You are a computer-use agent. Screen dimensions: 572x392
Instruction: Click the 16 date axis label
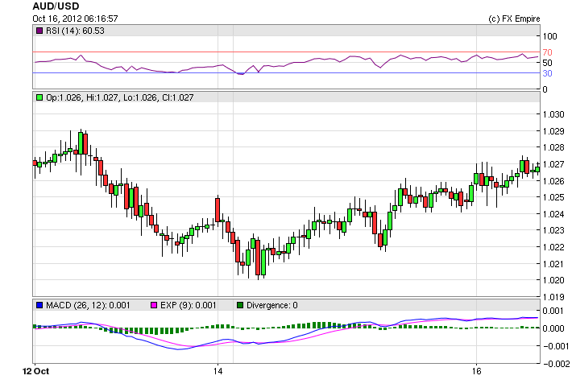click(x=476, y=371)
